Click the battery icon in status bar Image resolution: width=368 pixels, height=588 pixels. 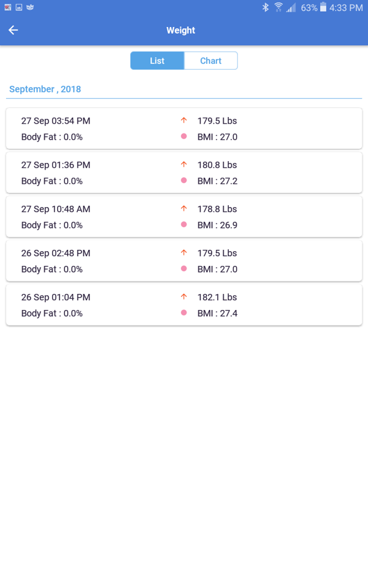323,7
